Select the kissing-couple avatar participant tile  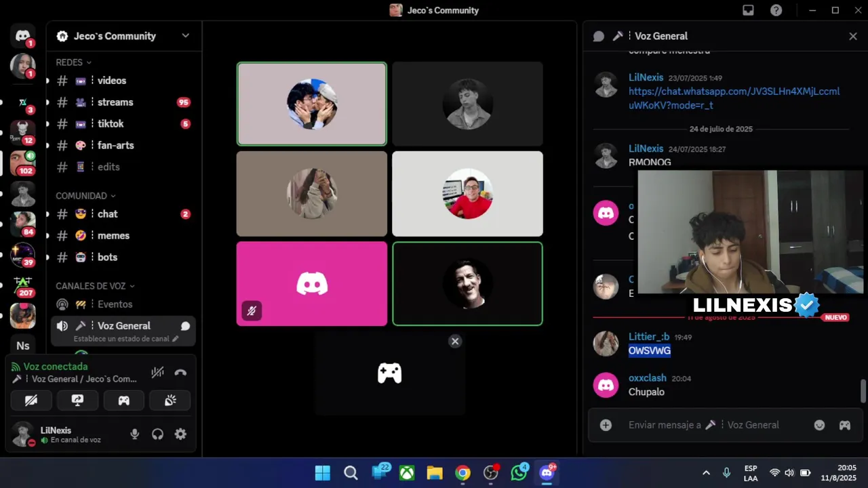312,104
